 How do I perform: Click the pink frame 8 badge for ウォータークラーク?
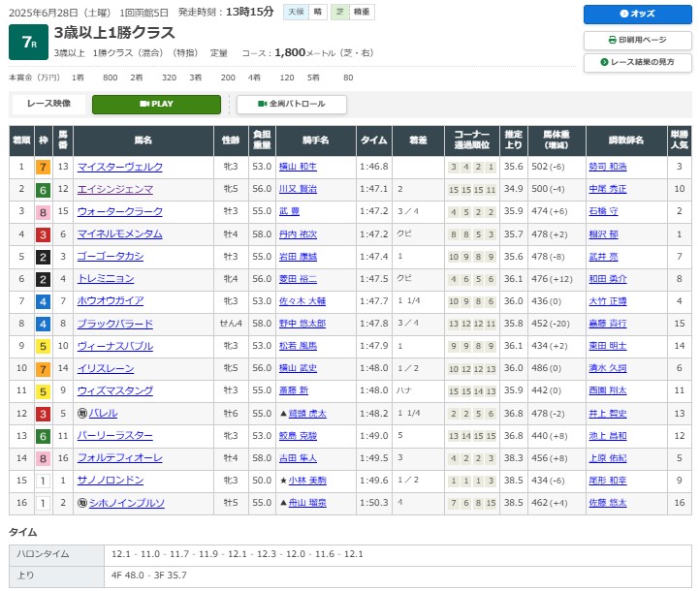pyautogui.click(x=43, y=212)
